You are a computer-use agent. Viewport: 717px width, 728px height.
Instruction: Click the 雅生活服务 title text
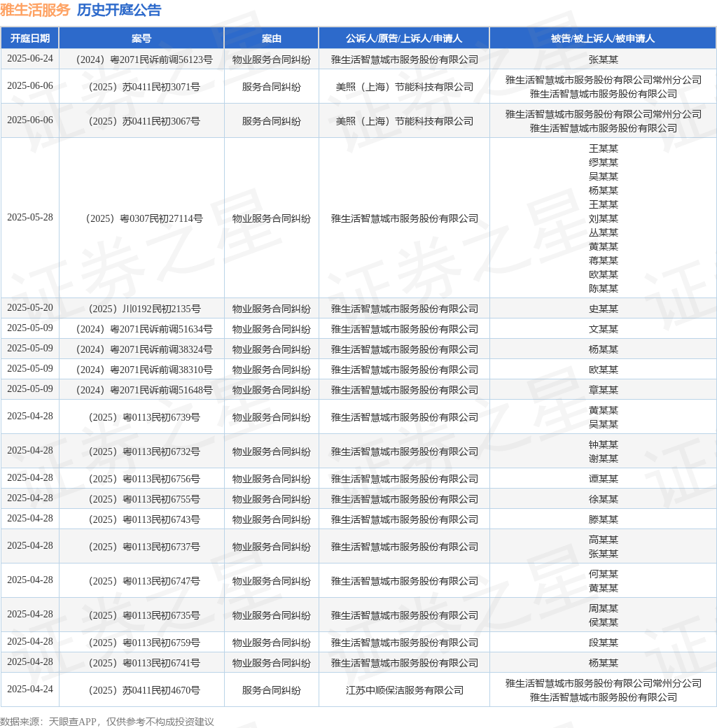(35, 10)
